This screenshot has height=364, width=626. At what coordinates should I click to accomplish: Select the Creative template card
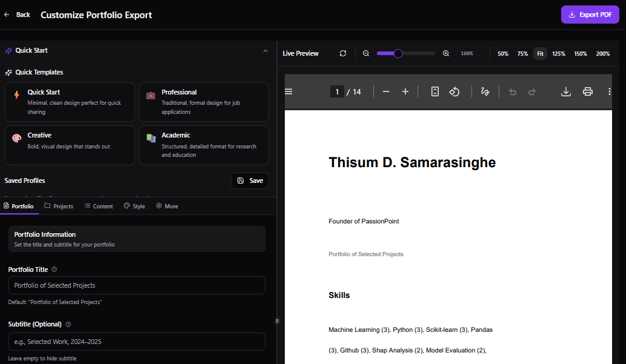tap(70, 145)
